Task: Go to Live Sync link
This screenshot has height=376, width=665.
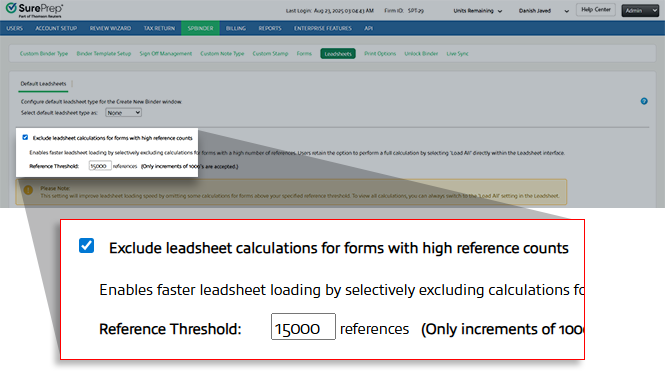Action: (x=457, y=54)
